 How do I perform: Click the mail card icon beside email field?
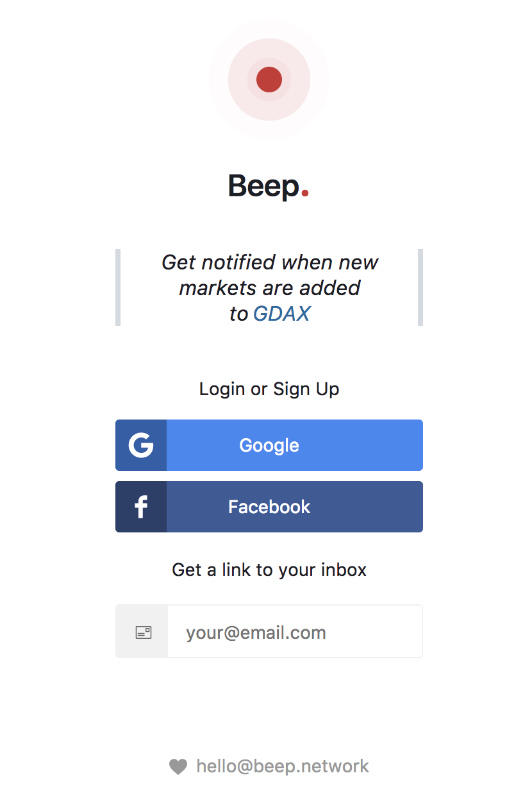tap(143, 632)
